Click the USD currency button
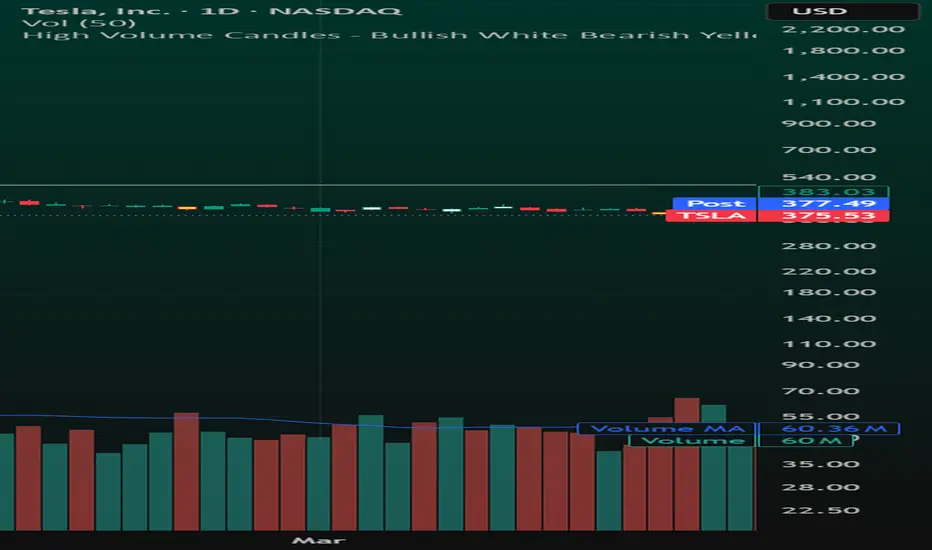Screen dimensions: 932x550 (843, 11)
